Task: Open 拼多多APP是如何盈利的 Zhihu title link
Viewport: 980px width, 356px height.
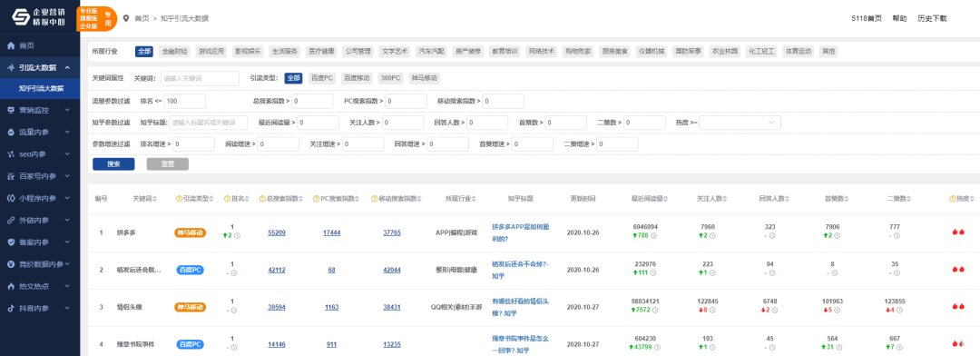Action: [520, 232]
